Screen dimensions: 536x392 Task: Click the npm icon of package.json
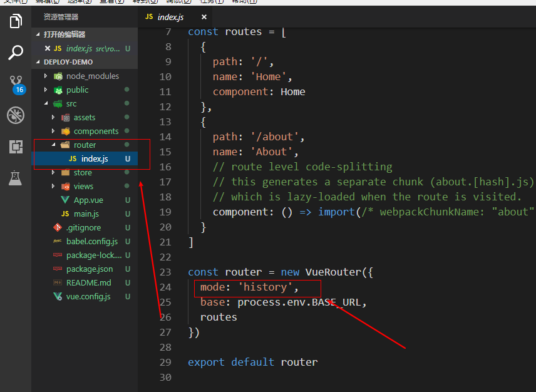point(58,269)
